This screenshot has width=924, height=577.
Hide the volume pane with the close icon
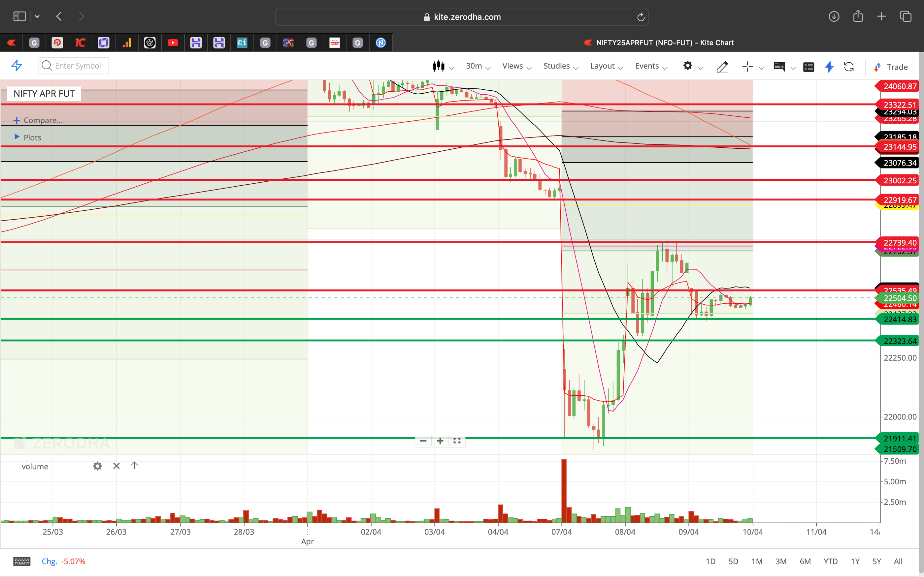[x=116, y=466]
